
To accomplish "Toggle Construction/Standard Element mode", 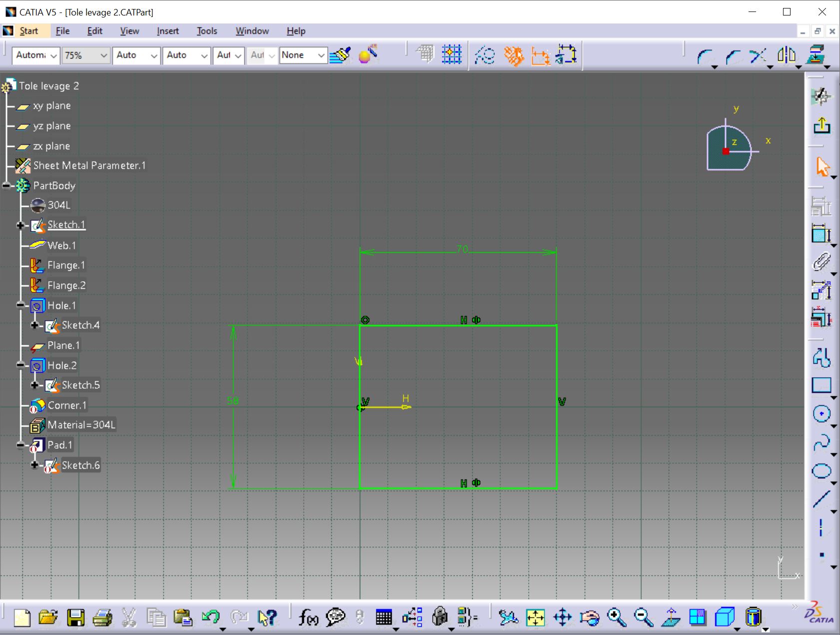I will click(484, 55).
